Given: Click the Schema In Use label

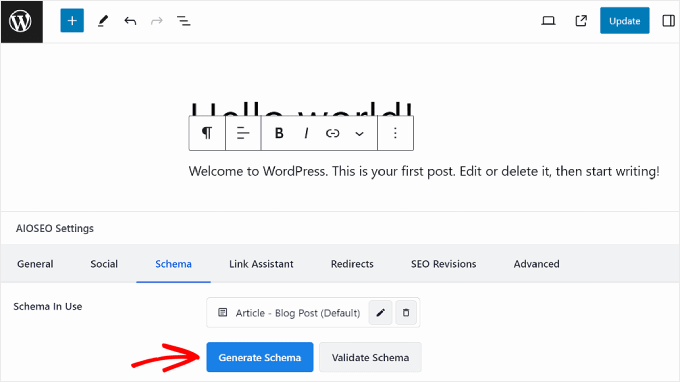Looking at the screenshot, I should click(48, 307).
